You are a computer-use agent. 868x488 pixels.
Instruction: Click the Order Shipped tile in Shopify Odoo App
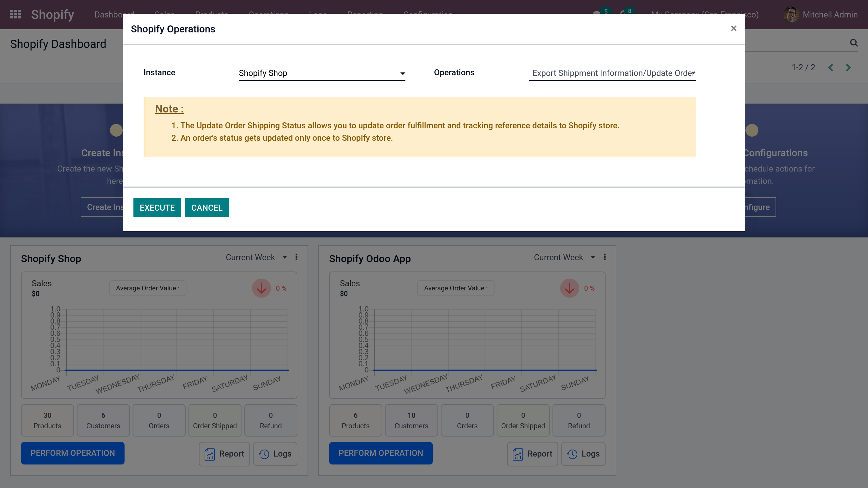tap(523, 420)
